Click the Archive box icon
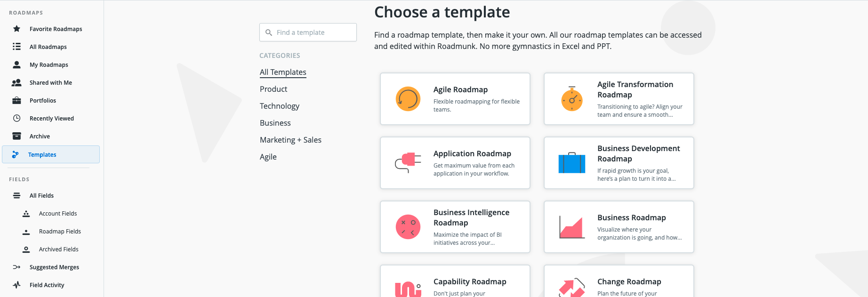This screenshot has width=868, height=297. coord(16,136)
